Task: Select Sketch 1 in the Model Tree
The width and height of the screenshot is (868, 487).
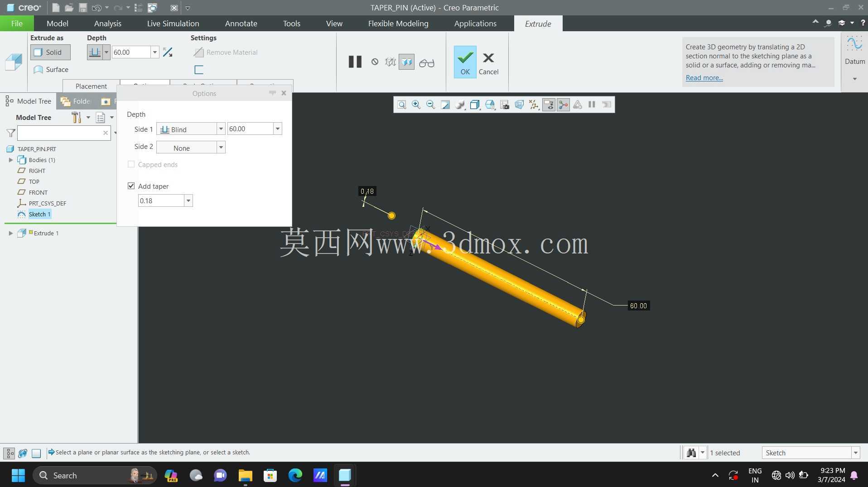Action: [x=39, y=214]
